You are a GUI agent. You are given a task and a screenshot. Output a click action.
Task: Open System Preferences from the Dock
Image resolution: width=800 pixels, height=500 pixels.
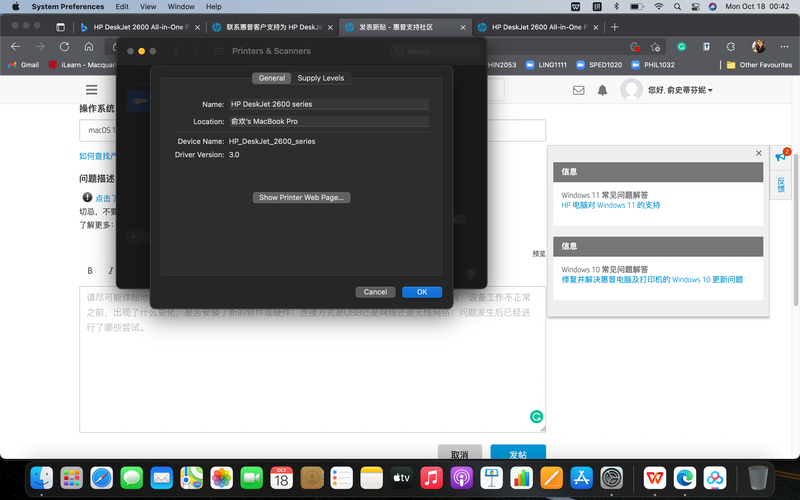click(612, 478)
